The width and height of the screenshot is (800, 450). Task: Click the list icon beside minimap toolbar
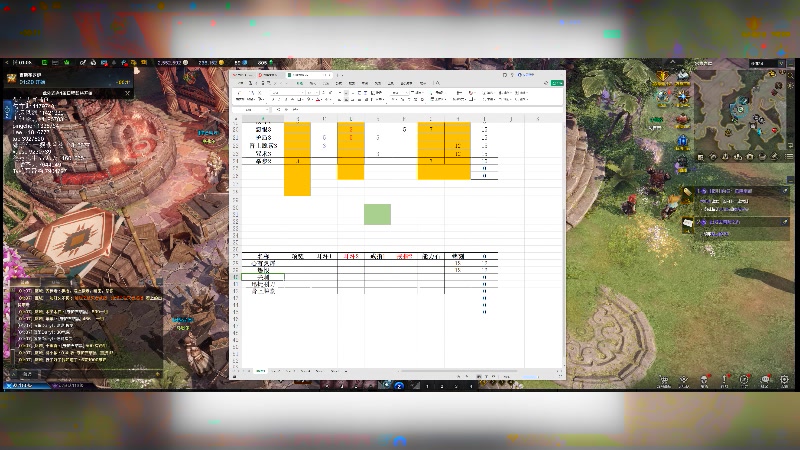pos(789,157)
